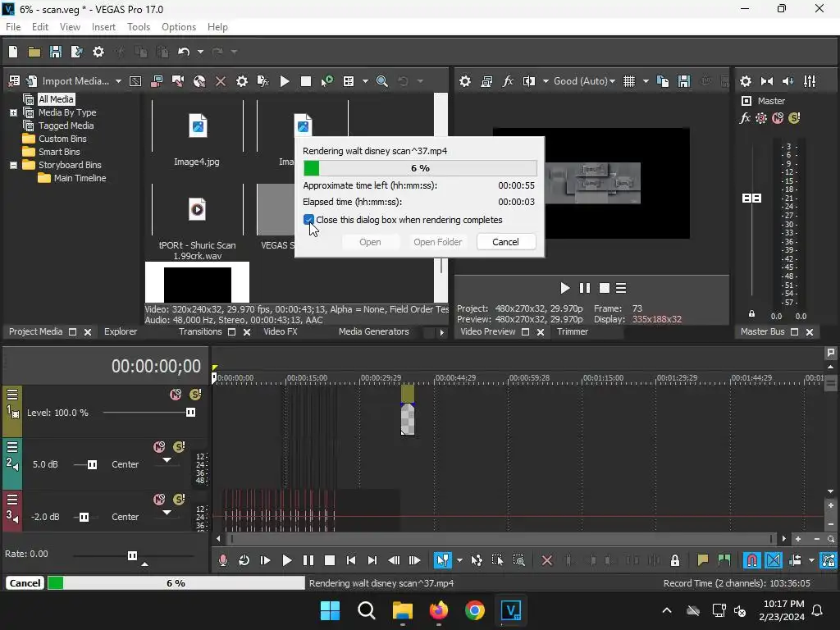840x630 pixels.
Task: Open Master Bus audio properties gear
Action: click(745, 81)
